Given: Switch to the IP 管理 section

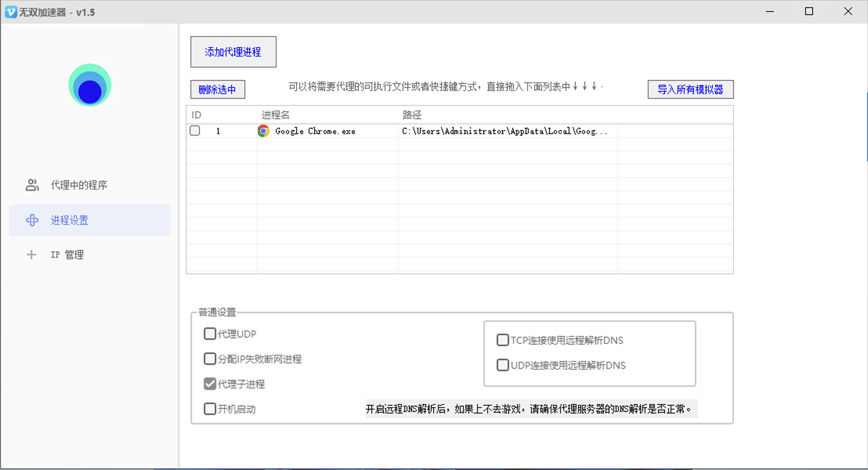Looking at the screenshot, I should (x=67, y=255).
